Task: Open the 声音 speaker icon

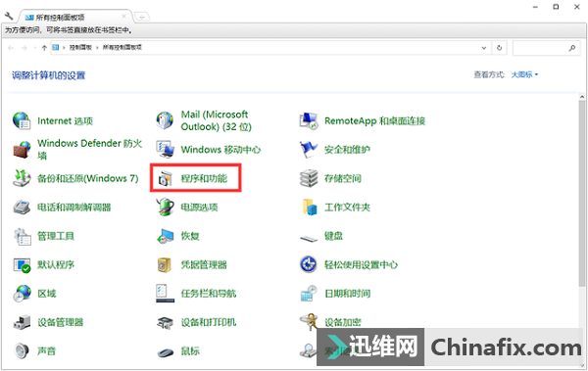Action: [22, 350]
